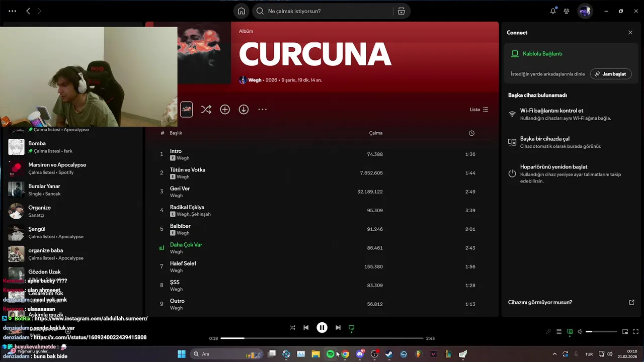Toggle repeat in player bar
The height and width of the screenshot is (362, 644).
tap(352, 327)
